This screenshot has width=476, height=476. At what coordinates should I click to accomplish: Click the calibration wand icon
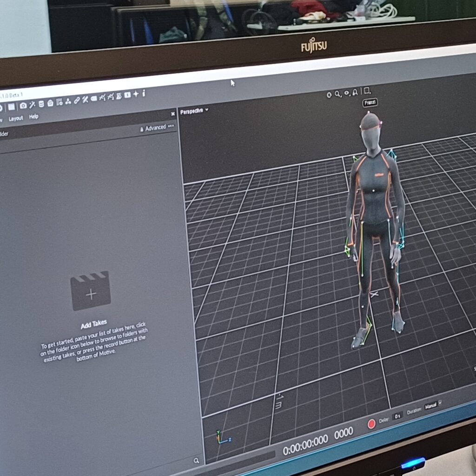[x=32, y=105]
